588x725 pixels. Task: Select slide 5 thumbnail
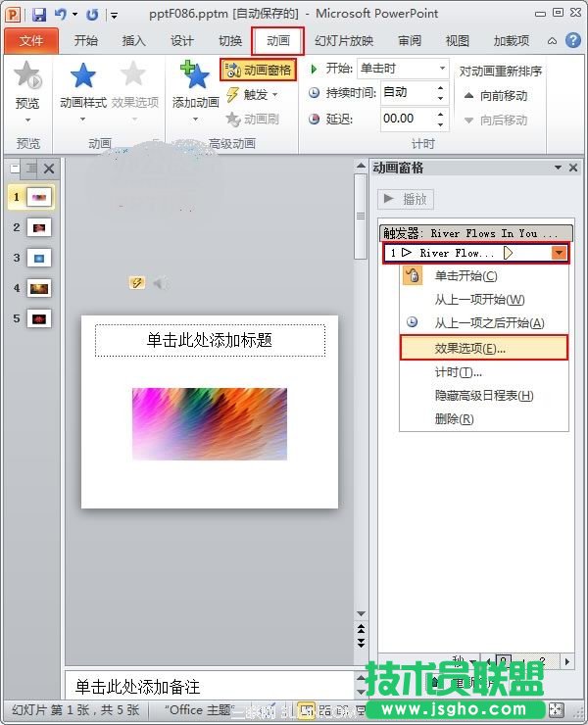pyautogui.click(x=39, y=318)
